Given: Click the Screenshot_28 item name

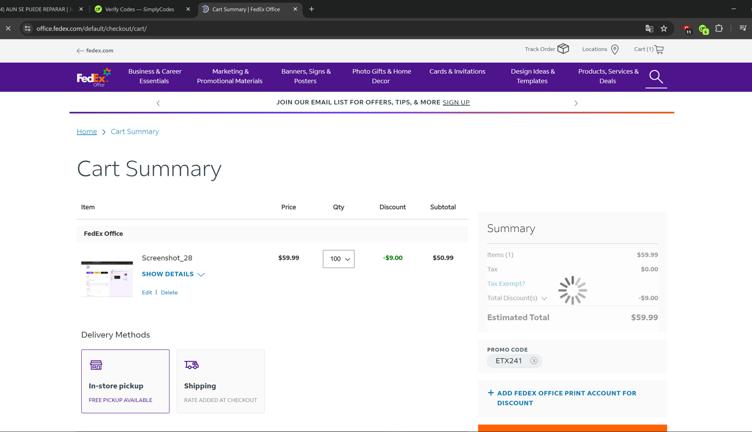Looking at the screenshot, I should click(167, 258).
